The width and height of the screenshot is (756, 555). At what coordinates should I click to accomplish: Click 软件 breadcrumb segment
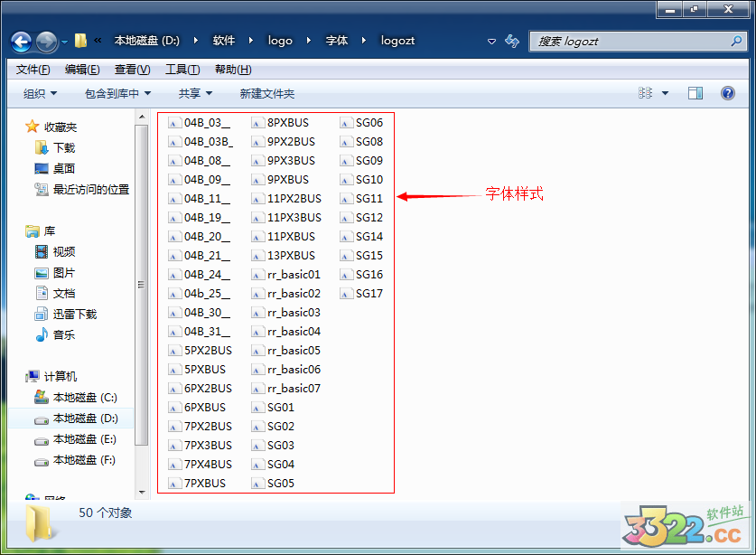pos(224,41)
